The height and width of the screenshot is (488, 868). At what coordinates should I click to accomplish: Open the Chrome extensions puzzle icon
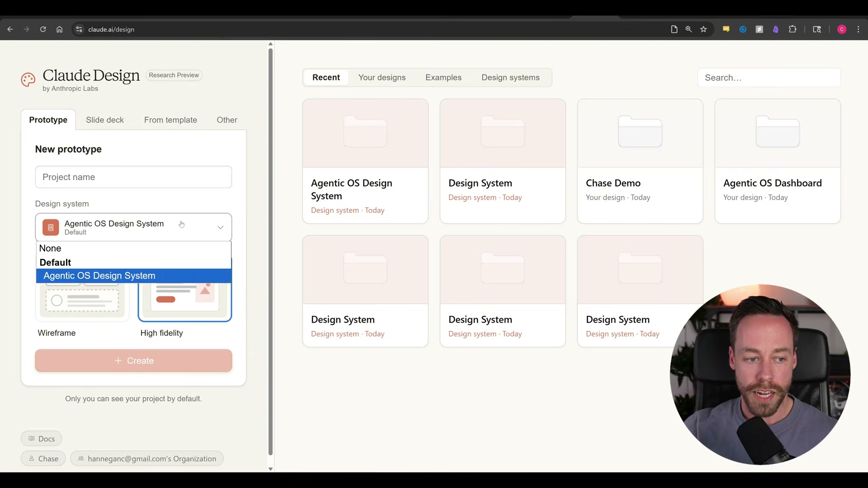(793, 29)
